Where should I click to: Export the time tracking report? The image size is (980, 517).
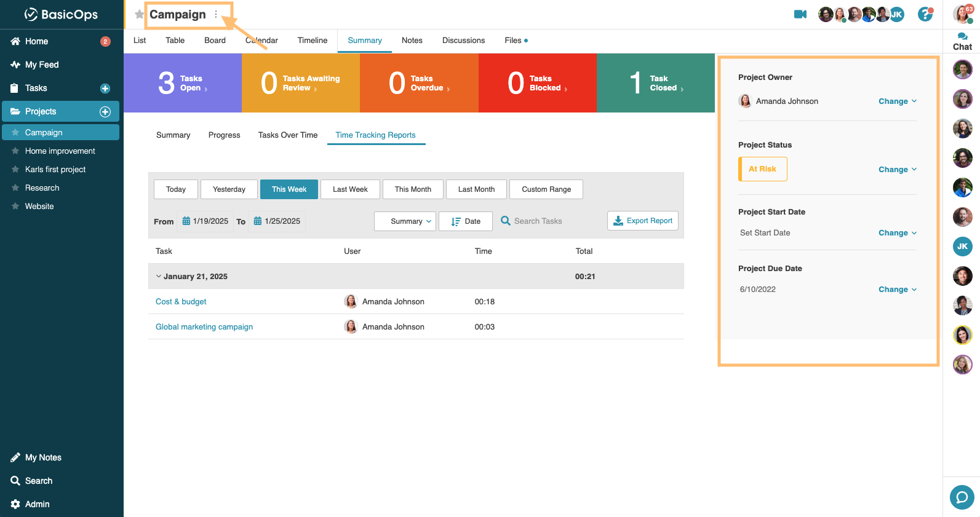642,221
